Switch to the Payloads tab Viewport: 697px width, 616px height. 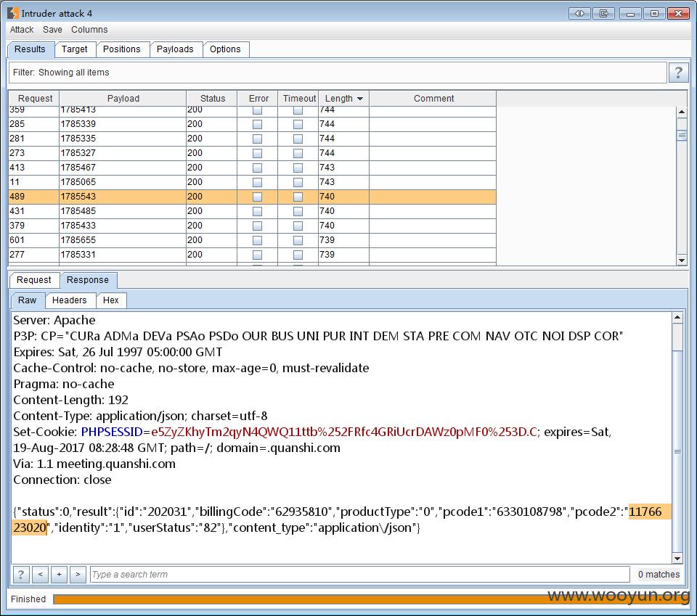[175, 49]
